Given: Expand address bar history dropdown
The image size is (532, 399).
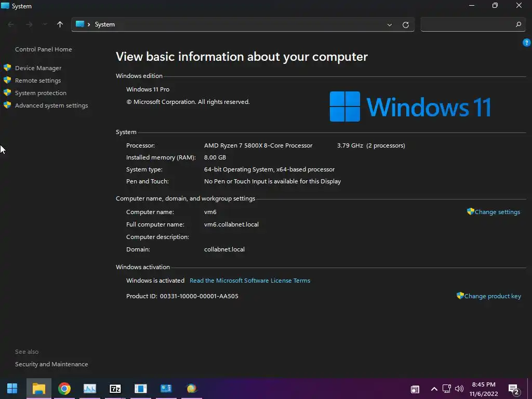Looking at the screenshot, I should click(x=390, y=25).
